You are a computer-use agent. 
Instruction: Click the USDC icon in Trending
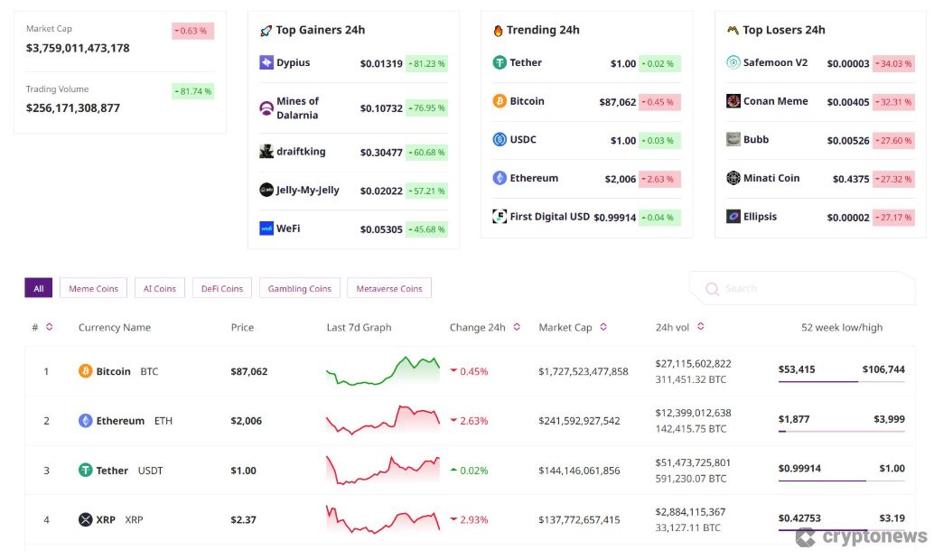tap(500, 139)
